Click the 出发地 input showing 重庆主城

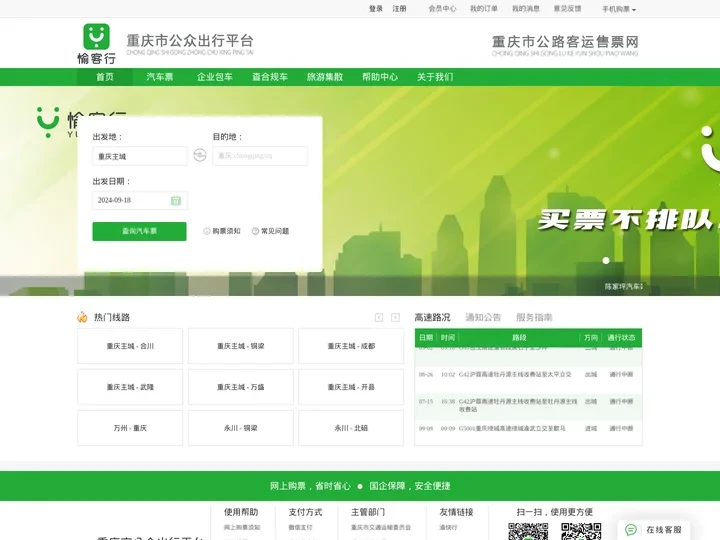point(140,156)
